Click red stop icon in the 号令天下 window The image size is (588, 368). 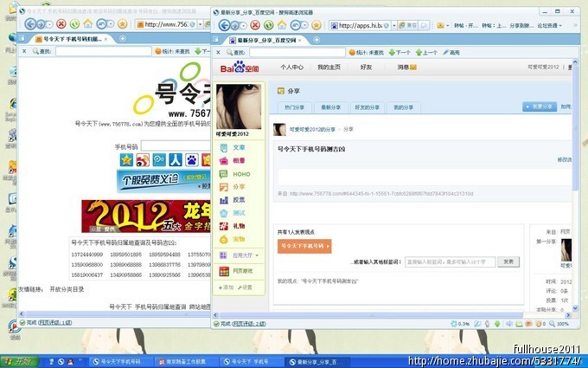(61, 24)
